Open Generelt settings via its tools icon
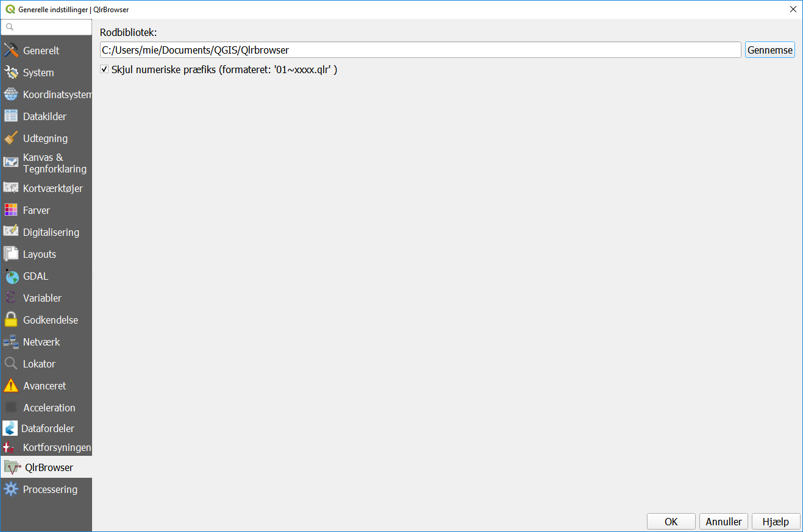Screen dimensions: 803x532 [x=11, y=51]
